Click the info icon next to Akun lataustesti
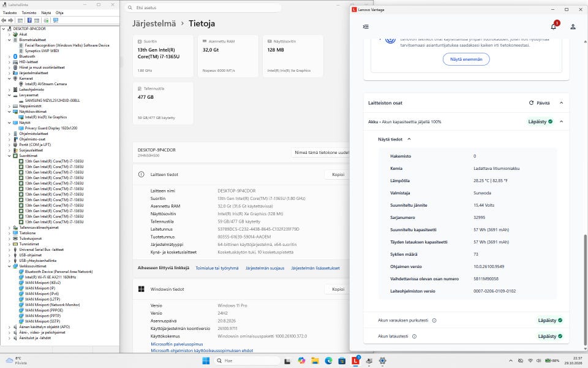The width and height of the screenshot is (588, 368). click(x=415, y=337)
